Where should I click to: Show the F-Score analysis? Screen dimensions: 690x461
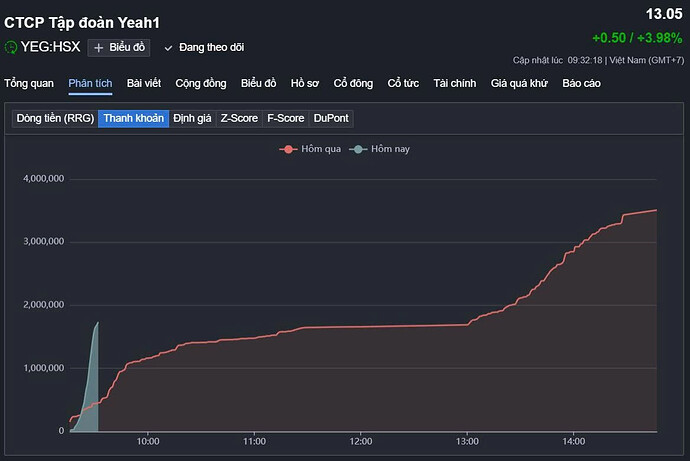click(286, 118)
